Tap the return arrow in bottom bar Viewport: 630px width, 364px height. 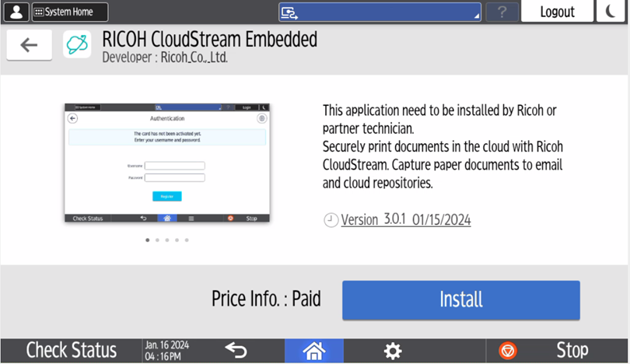236,351
